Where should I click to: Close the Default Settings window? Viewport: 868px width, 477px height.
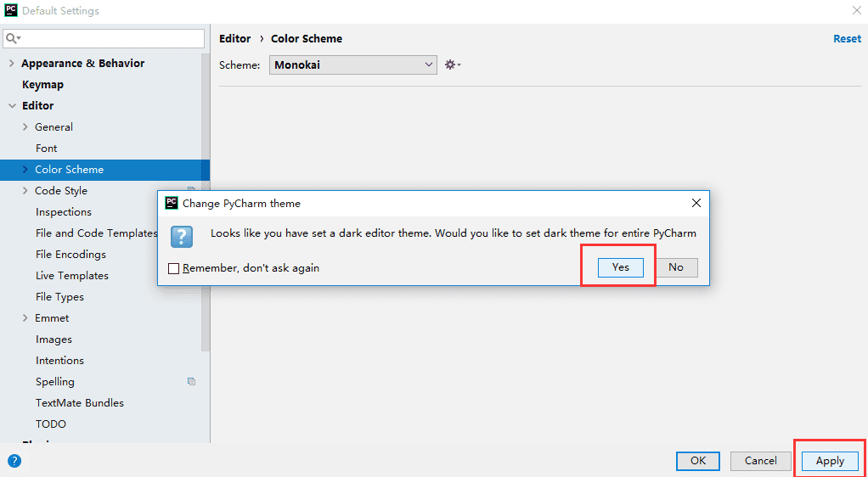click(x=856, y=10)
